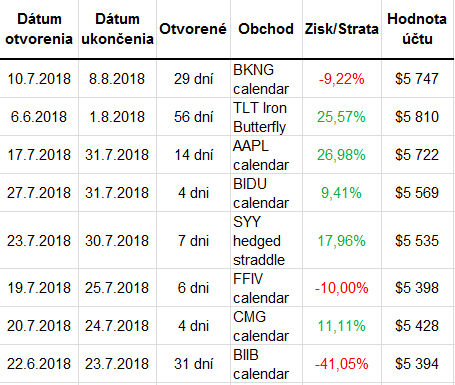This screenshot has height=385, width=455.
Task: Select the Dátum otvorenia column header
Action: click(39, 29)
